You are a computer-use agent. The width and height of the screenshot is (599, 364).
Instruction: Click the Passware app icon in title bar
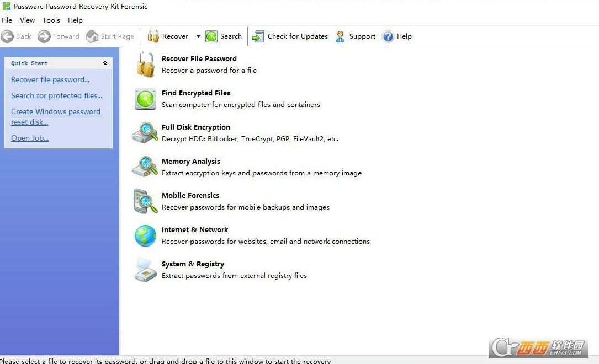pyautogui.click(x=7, y=6)
